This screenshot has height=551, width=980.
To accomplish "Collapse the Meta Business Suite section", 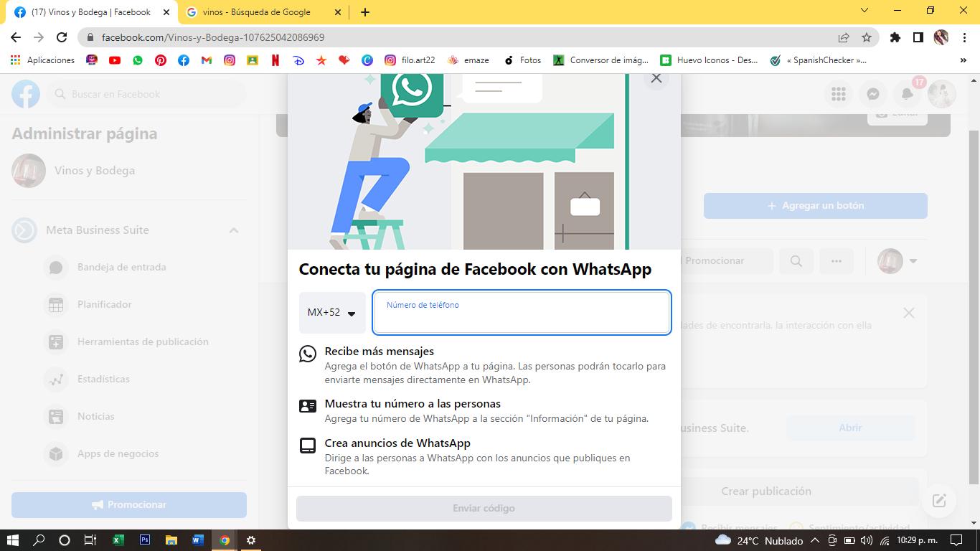I will pyautogui.click(x=233, y=230).
